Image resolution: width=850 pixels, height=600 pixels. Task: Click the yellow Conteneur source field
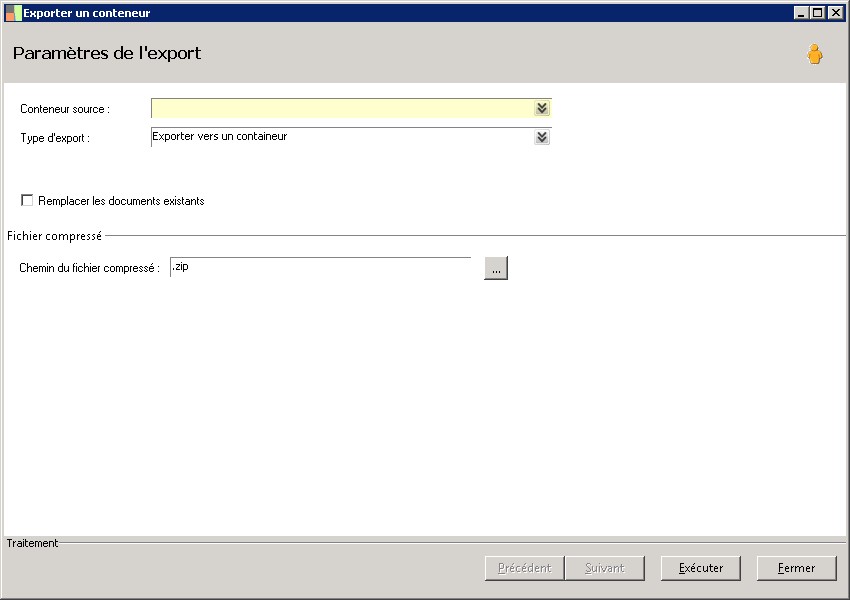click(x=351, y=108)
